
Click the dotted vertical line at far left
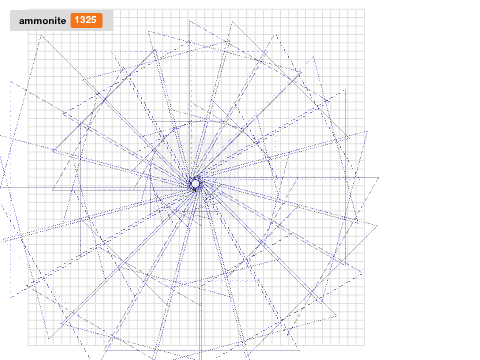pyautogui.click(x=11, y=190)
